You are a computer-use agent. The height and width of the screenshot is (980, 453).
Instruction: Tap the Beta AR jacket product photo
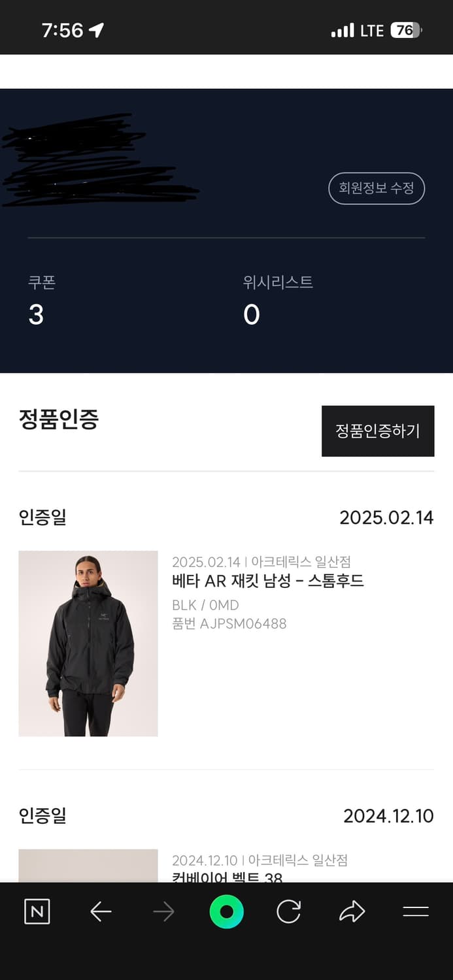pos(88,644)
